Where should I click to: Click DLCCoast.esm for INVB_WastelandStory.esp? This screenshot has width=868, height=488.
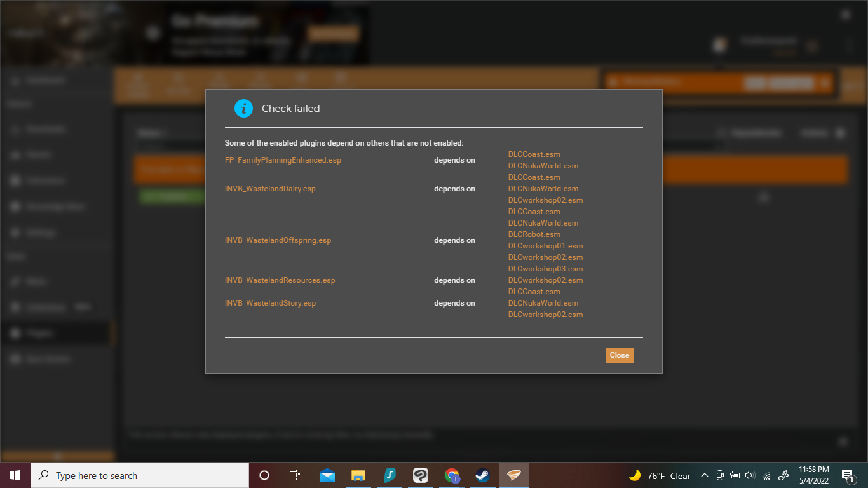point(534,292)
